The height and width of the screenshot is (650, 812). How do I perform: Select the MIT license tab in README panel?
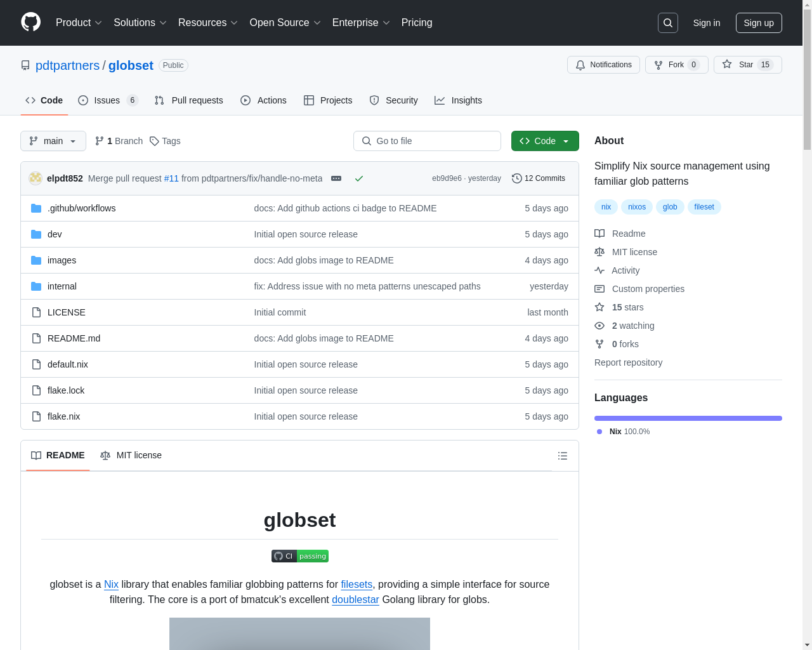(x=131, y=455)
